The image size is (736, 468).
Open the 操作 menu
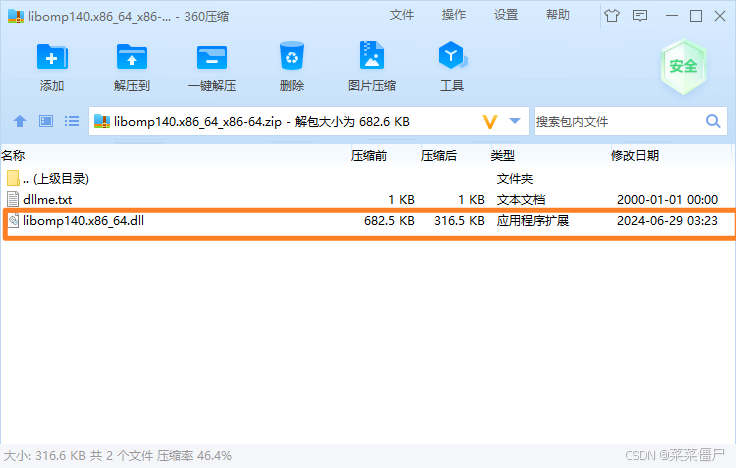[453, 15]
